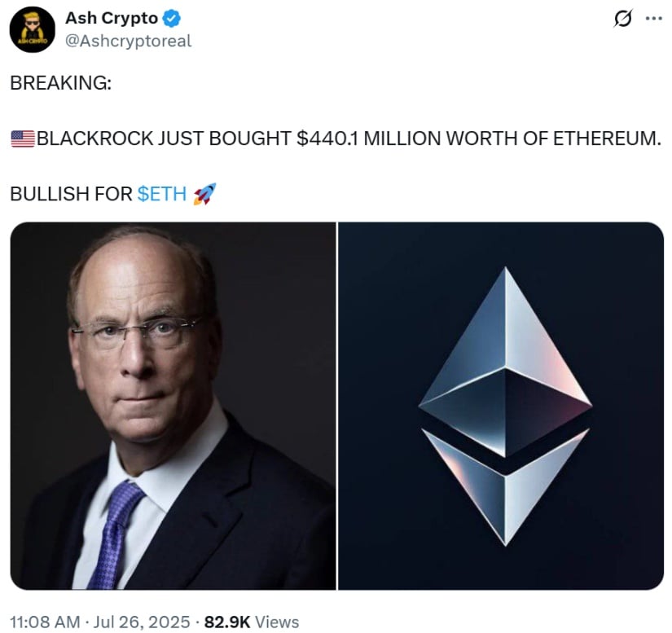
Task: Open the $ETH cashtag link
Action: (162, 194)
